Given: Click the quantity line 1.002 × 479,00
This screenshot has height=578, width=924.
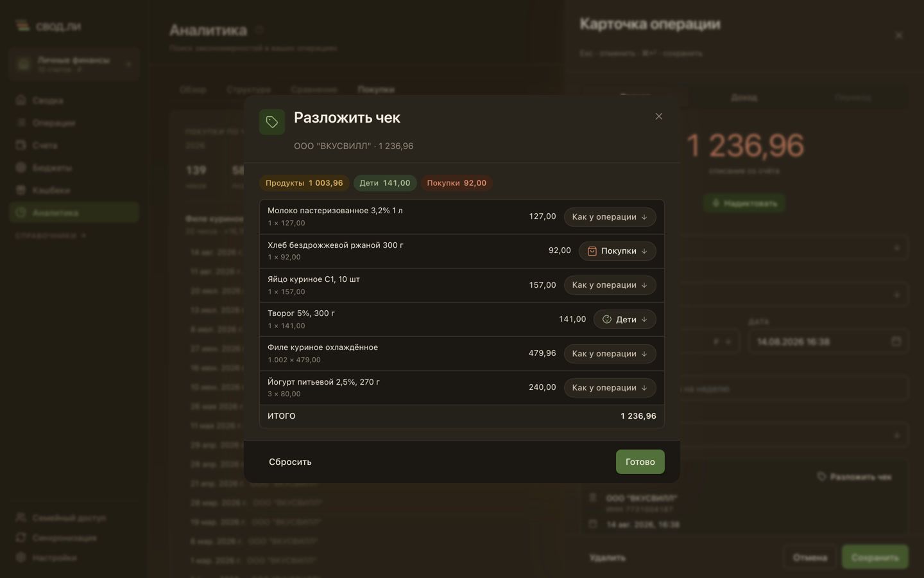Looking at the screenshot, I should coord(294,360).
